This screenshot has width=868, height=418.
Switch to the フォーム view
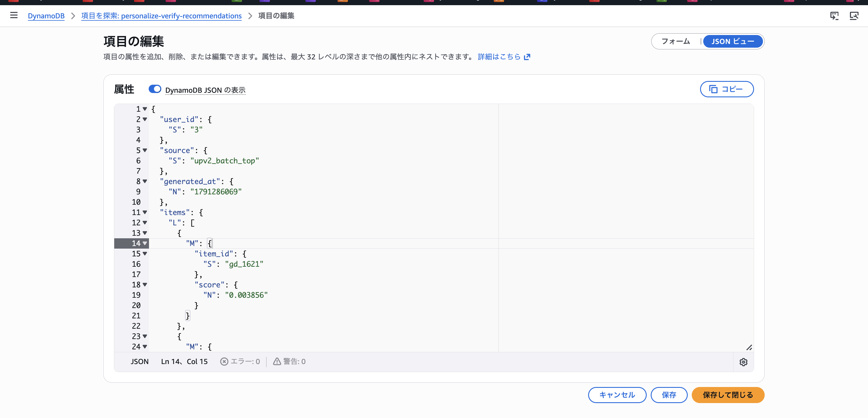(x=676, y=41)
